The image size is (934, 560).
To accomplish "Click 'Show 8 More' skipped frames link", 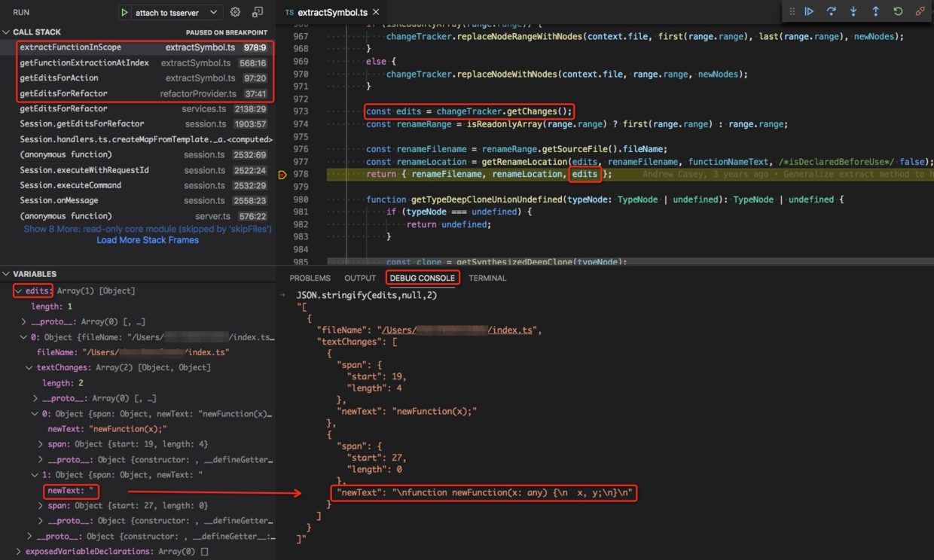I will (148, 228).
